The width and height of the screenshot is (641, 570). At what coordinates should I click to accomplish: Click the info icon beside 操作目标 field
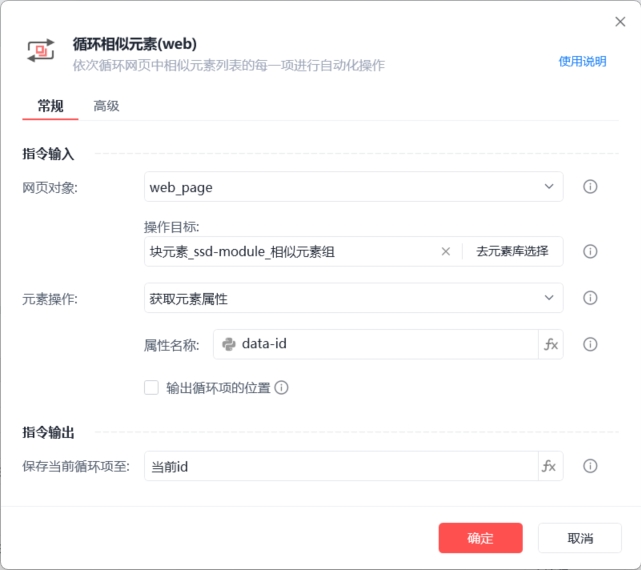[590, 251]
